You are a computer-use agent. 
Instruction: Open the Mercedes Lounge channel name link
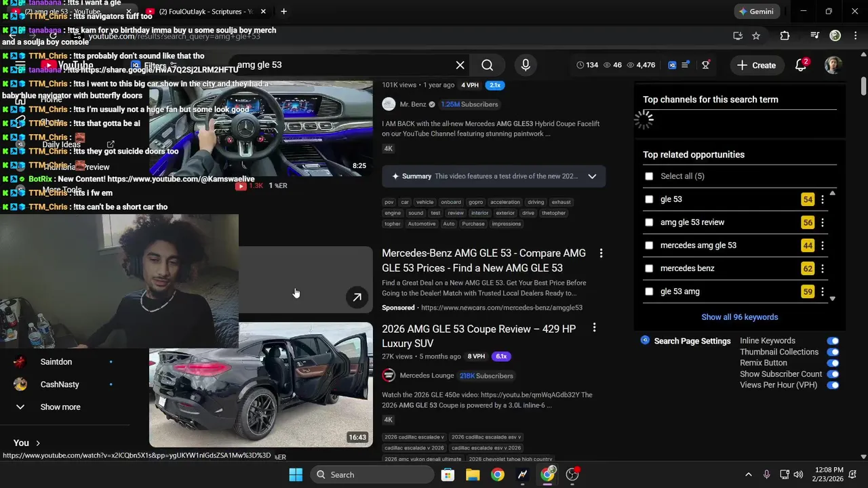click(x=427, y=375)
